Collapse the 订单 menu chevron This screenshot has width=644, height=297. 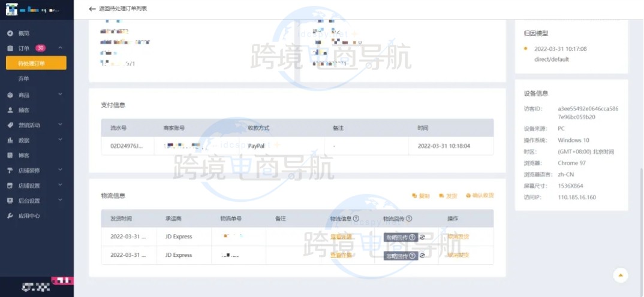pyautogui.click(x=61, y=48)
